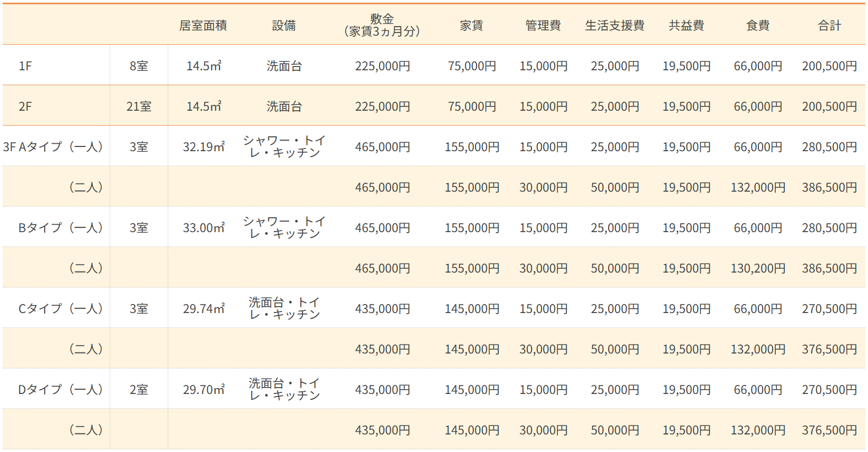Click the 33.00㎡ area cell
The width and height of the screenshot is (868, 452).
tap(203, 228)
